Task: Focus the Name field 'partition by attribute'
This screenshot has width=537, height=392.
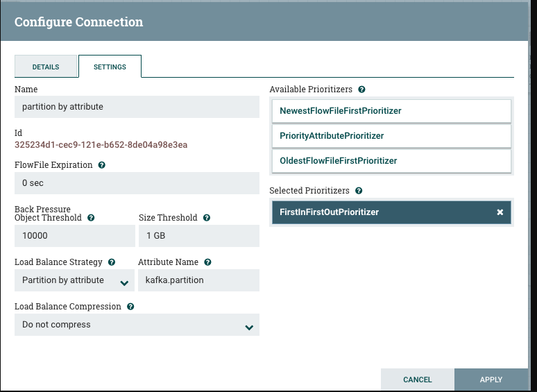Action: tap(137, 107)
